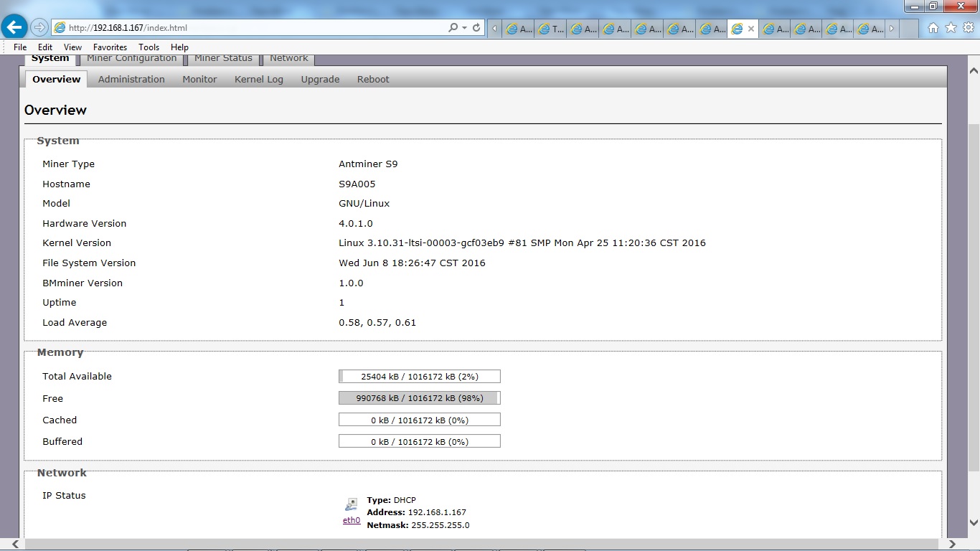The width and height of the screenshot is (980, 551).
Task: Click horizontal scrollbar right arrow
Action: point(952,545)
